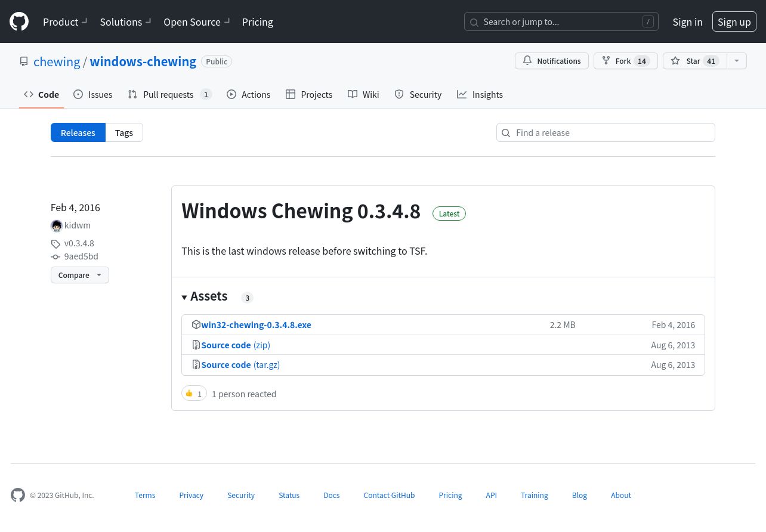Open the footer Privacy link
Viewport: 766px width, 532px height.
click(x=191, y=495)
